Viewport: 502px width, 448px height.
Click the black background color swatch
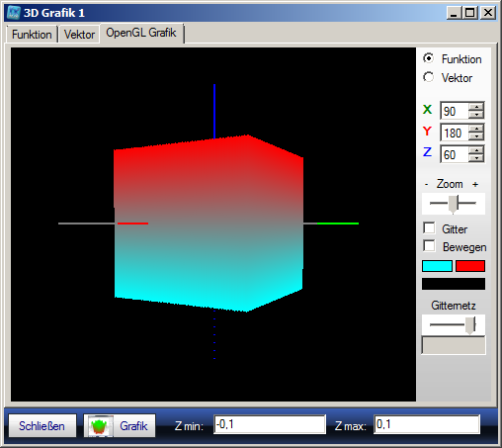tap(454, 284)
